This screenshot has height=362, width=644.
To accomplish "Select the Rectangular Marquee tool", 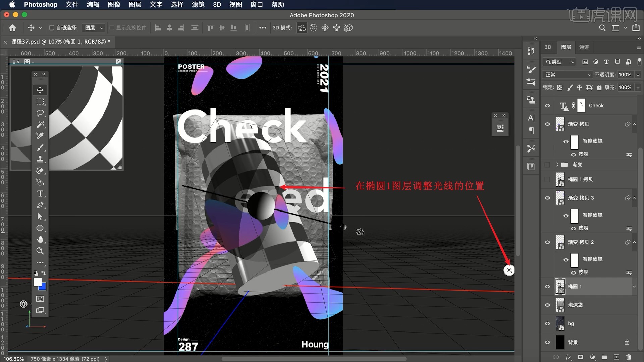I will click(40, 101).
